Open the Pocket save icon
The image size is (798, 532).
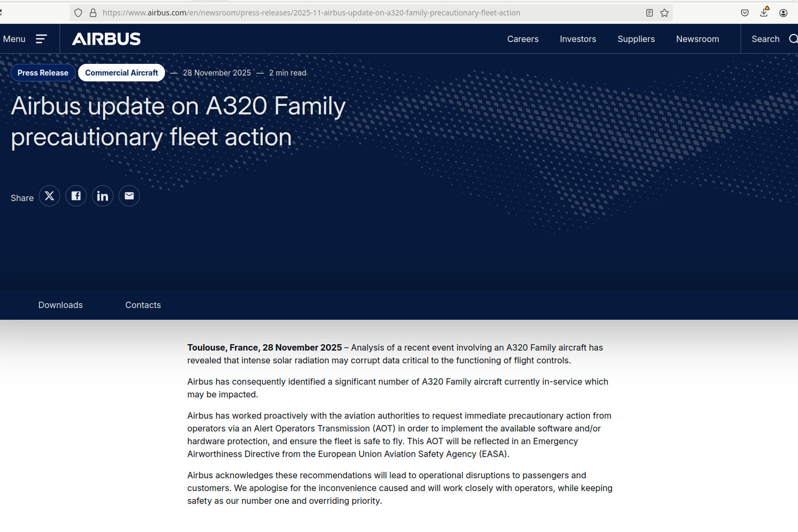[745, 13]
